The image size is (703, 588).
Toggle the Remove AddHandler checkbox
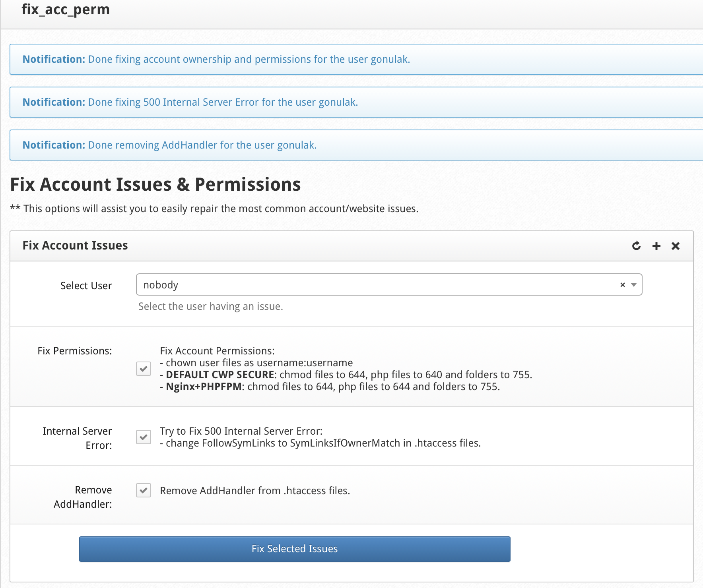pos(144,490)
